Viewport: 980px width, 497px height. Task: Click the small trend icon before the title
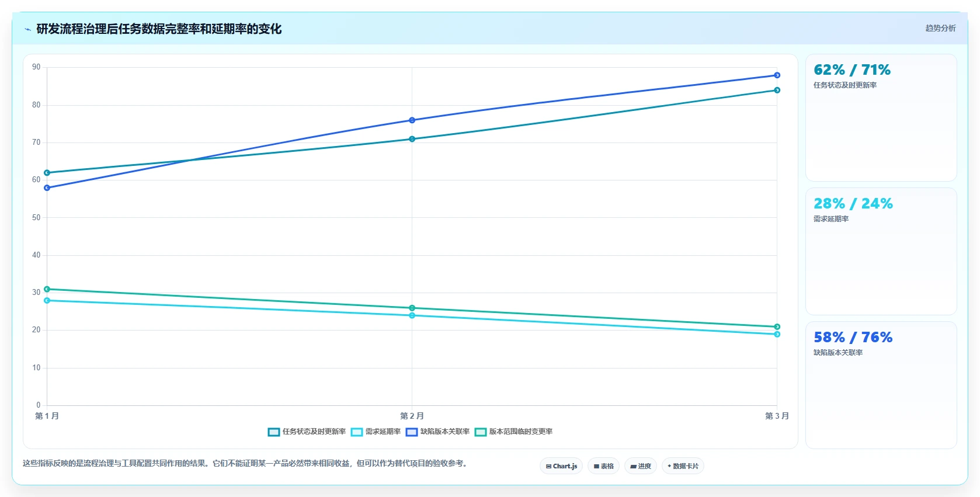[x=27, y=29]
